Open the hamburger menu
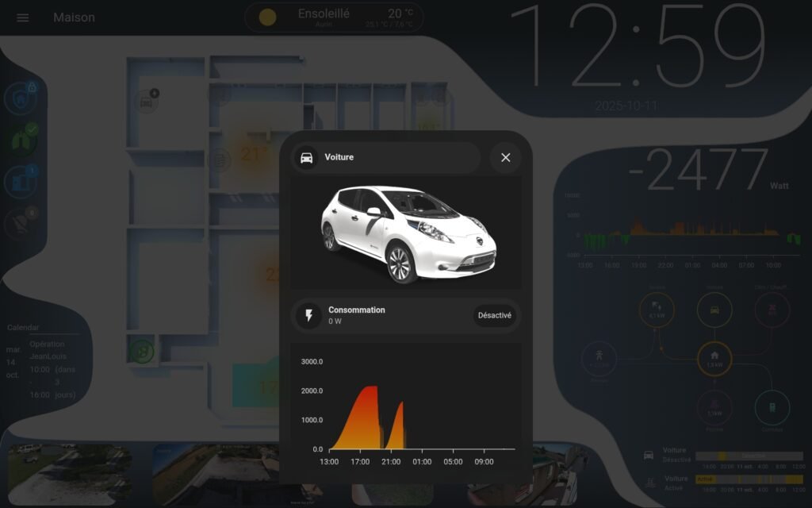Image resolution: width=812 pixels, height=508 pixels. coord(21,17)
